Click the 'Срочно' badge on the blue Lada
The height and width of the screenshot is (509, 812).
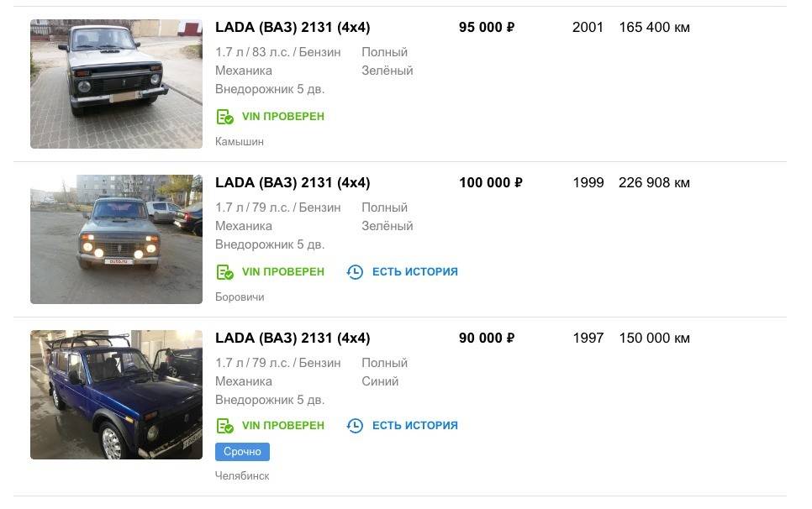click(242, 452)
